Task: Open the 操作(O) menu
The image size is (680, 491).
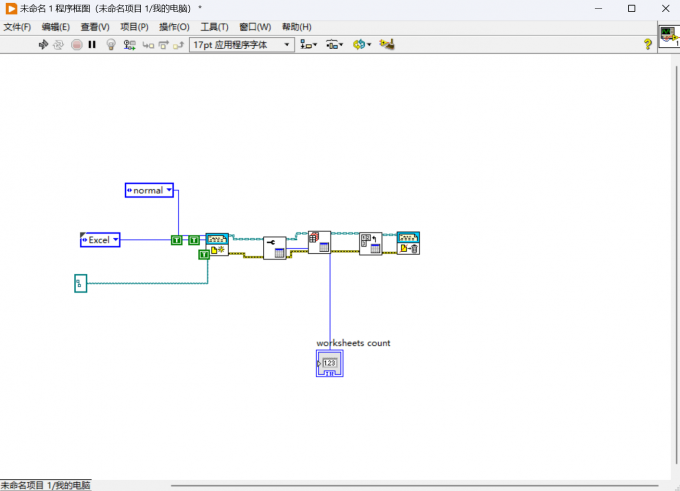Action: point(174,27)
